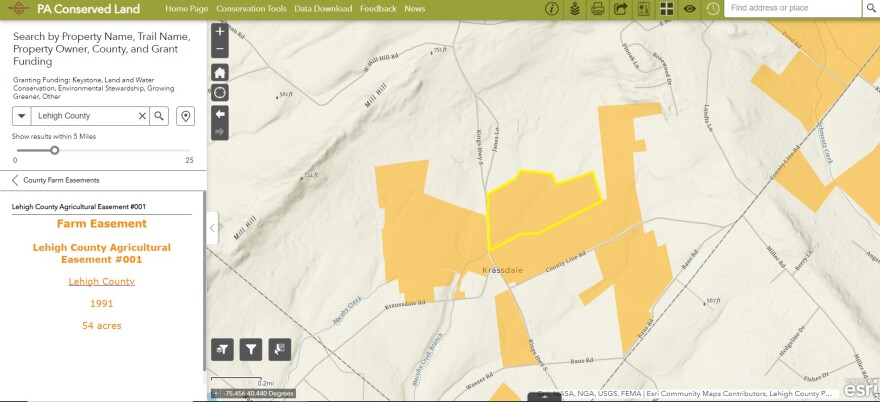880x402 pixels.
Task: Follow the Lehigh County link
Action: 101,281
